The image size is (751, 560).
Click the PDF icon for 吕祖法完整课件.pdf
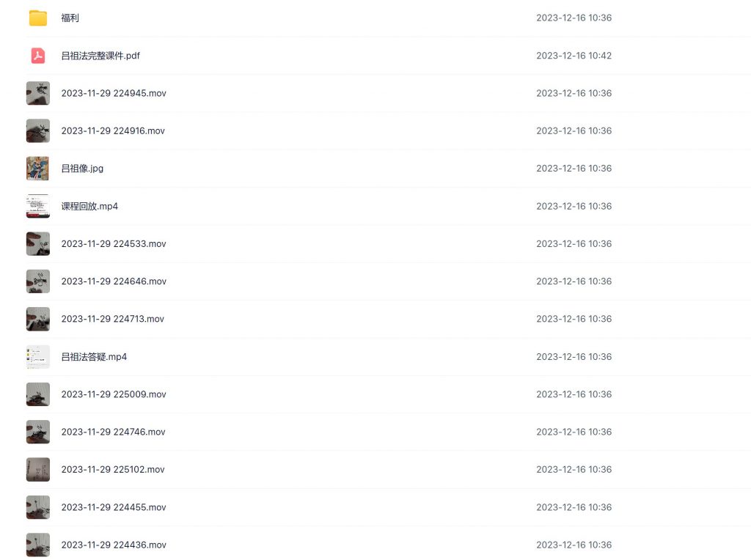tap(38, 56)
